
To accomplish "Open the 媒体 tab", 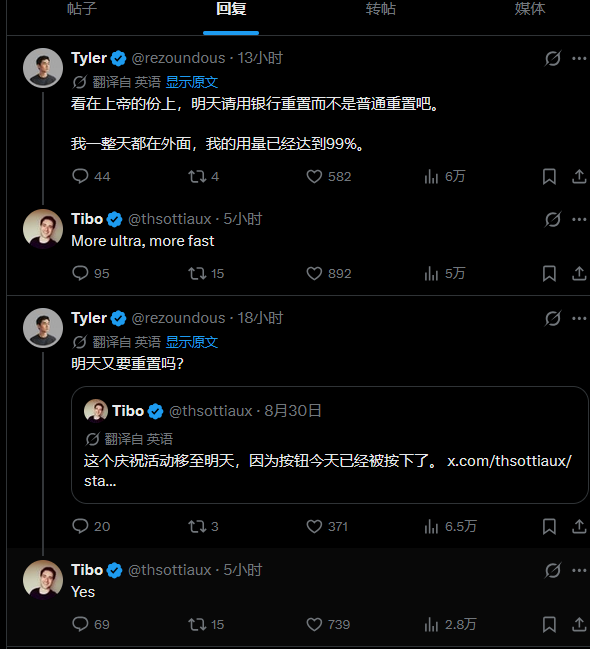I will 530,9.
